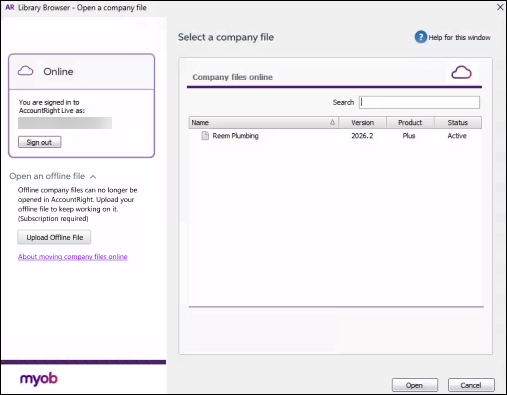Click the AR application icon in title bar
The height and width of the screenshot is (395, 507).
pyautogui.click(x=10, y=7)
